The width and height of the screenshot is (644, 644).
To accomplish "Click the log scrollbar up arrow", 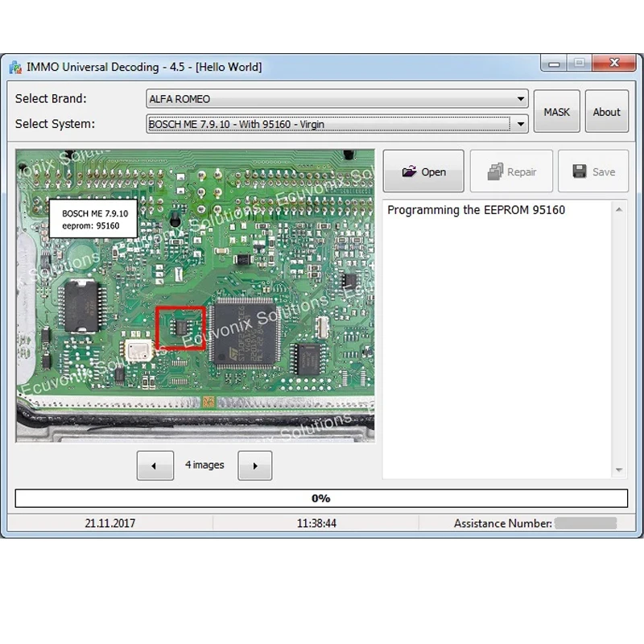I will 619,210.
